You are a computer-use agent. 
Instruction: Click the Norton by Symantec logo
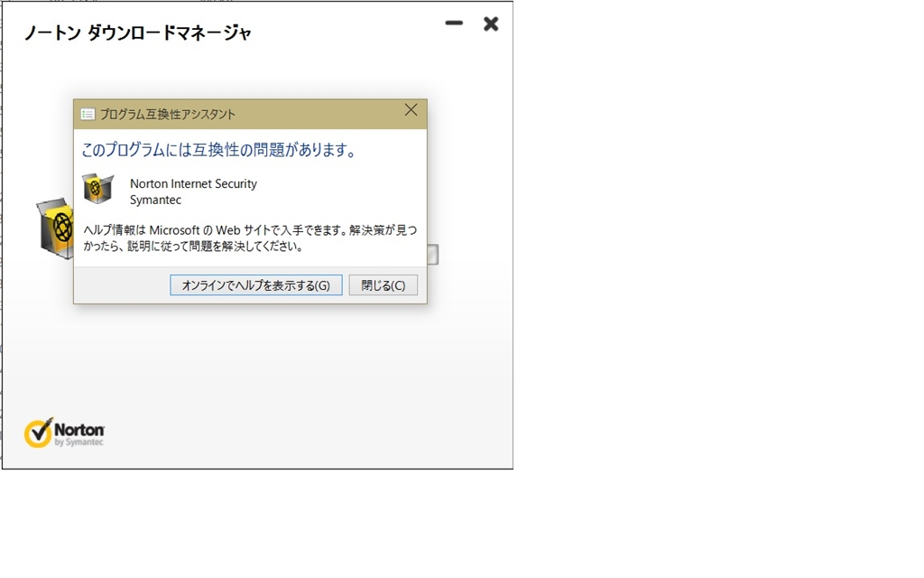pos(64,433)
